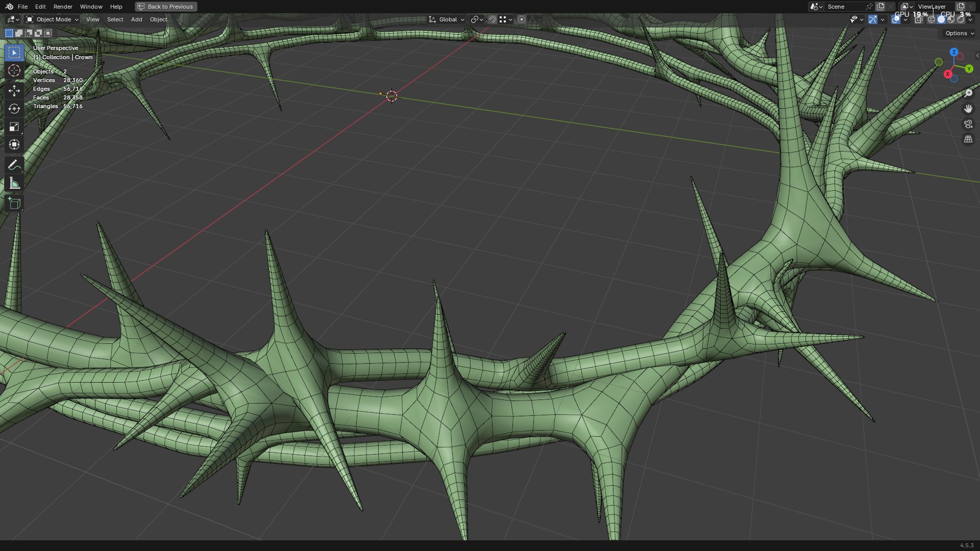Open the Scene browse dropdown icon
The height and width of the screenshot is (551, 980).
coord(816,7)
